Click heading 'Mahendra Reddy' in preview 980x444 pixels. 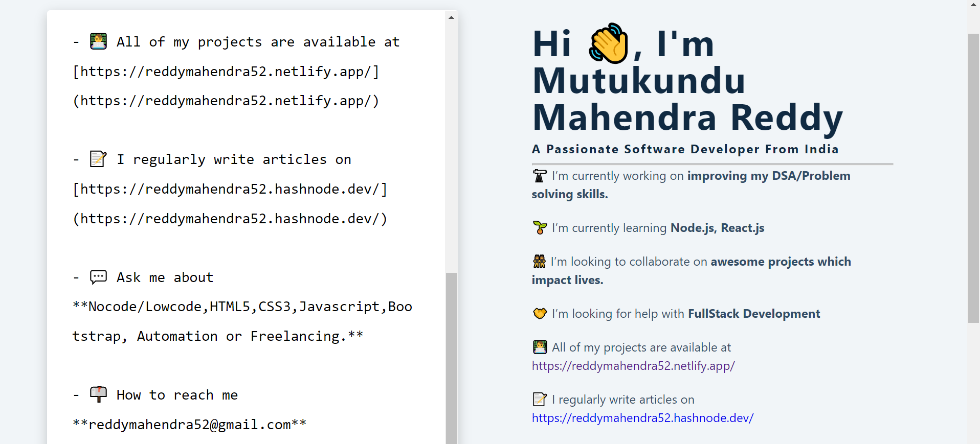687,119
